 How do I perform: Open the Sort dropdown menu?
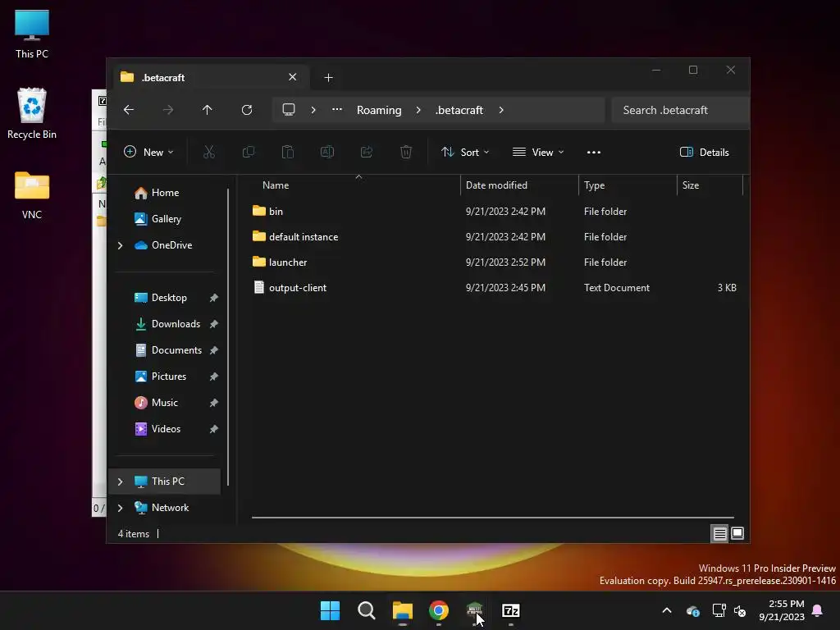point(465,152)
